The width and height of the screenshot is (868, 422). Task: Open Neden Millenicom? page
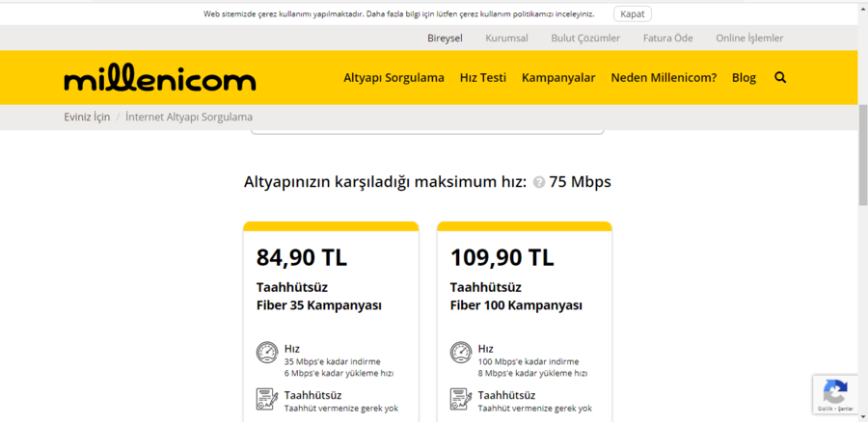(x=664, y=78)
